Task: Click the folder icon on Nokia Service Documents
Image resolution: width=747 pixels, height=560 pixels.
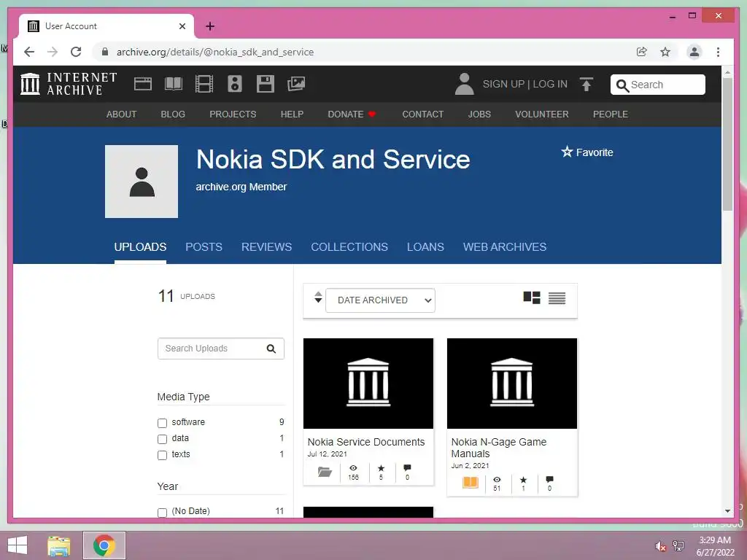Action: [325, 472]
